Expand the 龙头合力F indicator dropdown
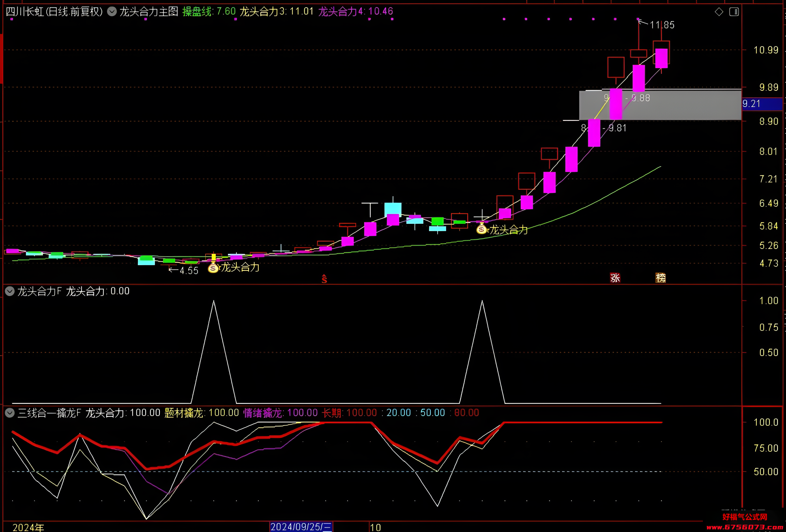786x532 pixels. coord(10,291)
